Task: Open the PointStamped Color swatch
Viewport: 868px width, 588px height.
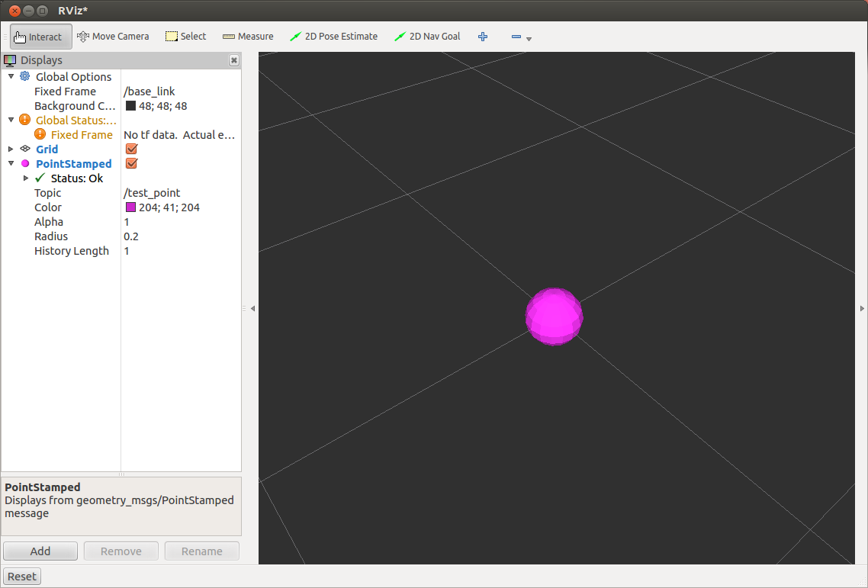Action: pos(130,207)
